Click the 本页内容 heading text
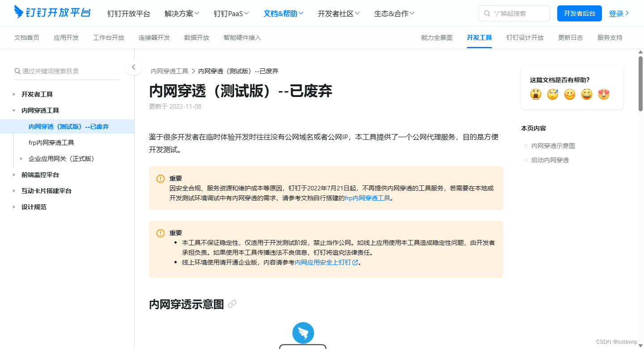644x349 pixels. coord(534,128)
